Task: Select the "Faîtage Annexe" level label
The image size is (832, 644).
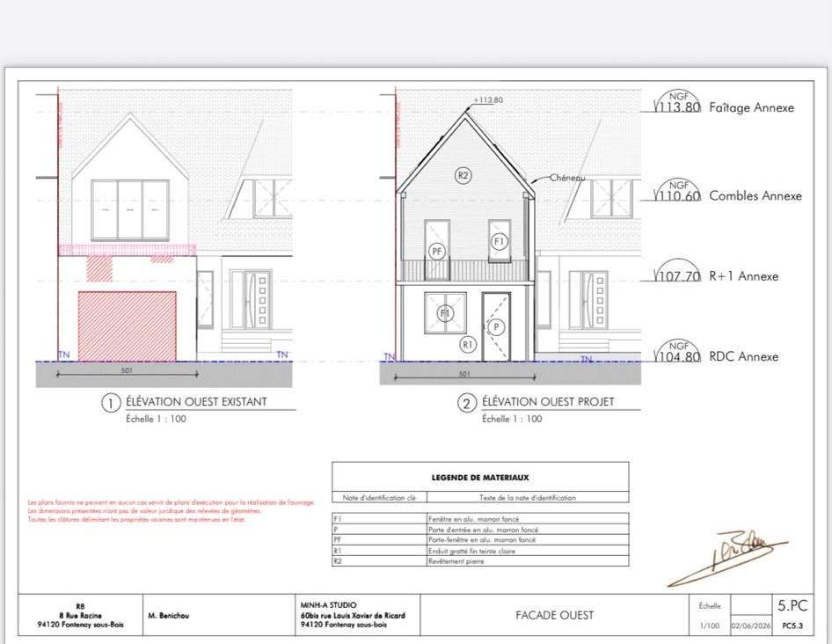Action: [x=751, y=108]
